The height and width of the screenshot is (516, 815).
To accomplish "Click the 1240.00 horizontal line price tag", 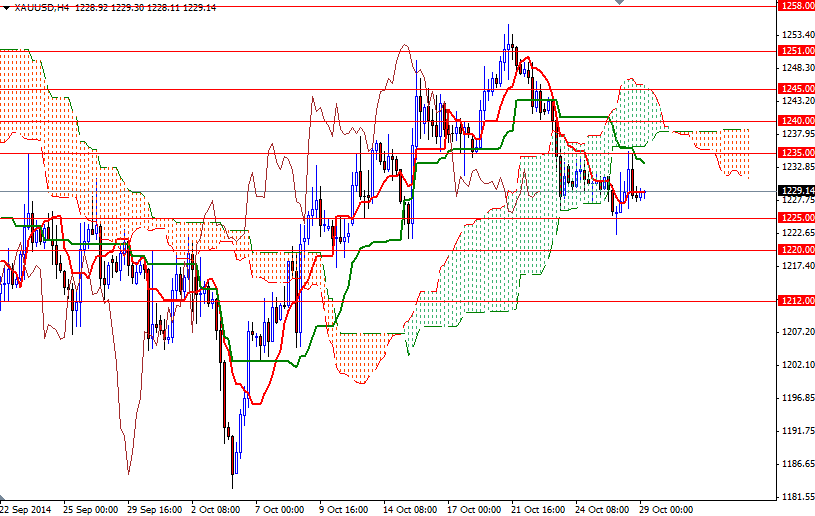I will [x=796, y=121].
